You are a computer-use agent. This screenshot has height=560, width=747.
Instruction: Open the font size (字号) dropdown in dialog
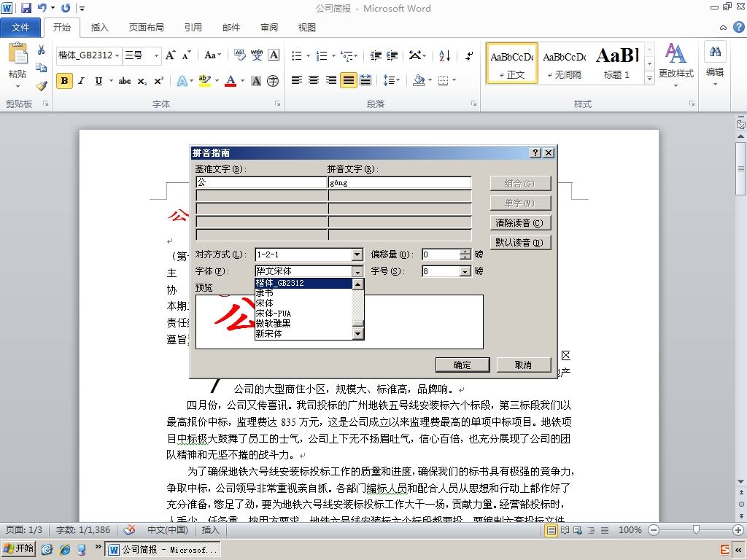coord(465,271)
